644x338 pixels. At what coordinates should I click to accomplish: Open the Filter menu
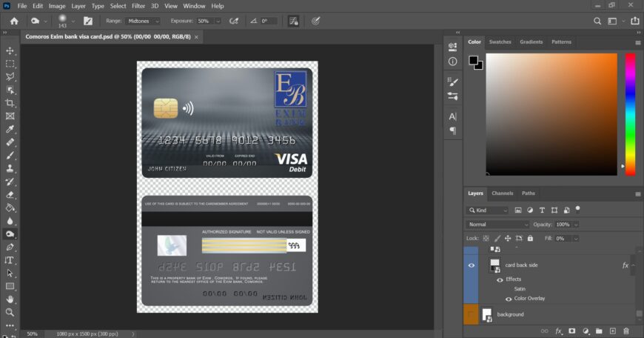tap(138, 6)
